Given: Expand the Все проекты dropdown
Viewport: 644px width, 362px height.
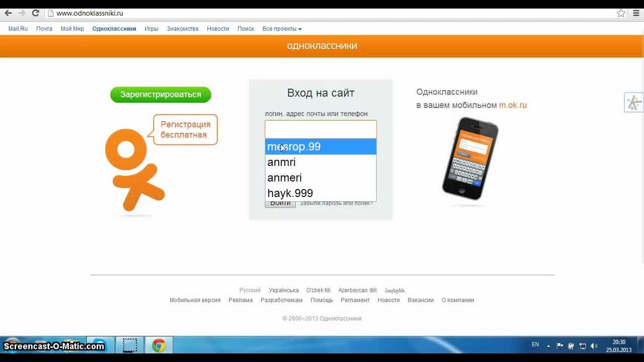Looking at the screenshot, I should coord(282,29).
